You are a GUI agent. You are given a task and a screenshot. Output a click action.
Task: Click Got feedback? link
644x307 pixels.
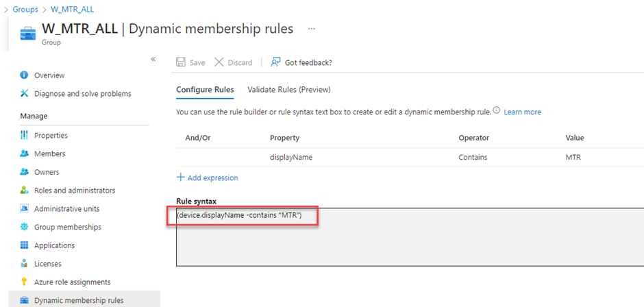pos(308,62)
